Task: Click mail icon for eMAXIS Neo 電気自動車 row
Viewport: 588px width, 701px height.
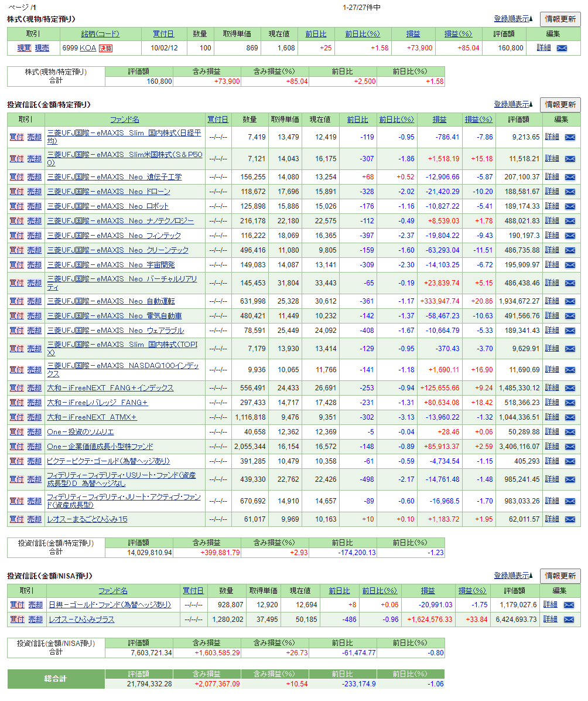Action: [570, 316]
